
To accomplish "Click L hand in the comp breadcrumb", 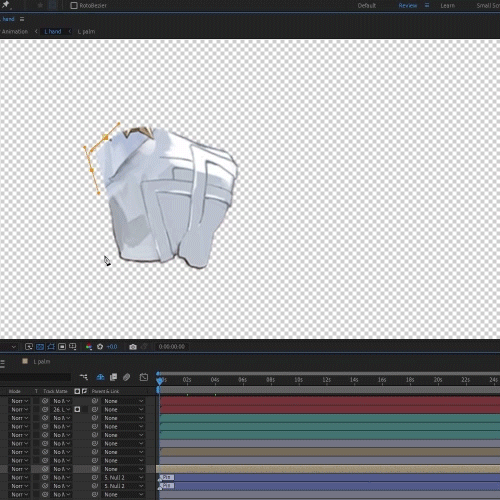I will click(x=53, y=31).
